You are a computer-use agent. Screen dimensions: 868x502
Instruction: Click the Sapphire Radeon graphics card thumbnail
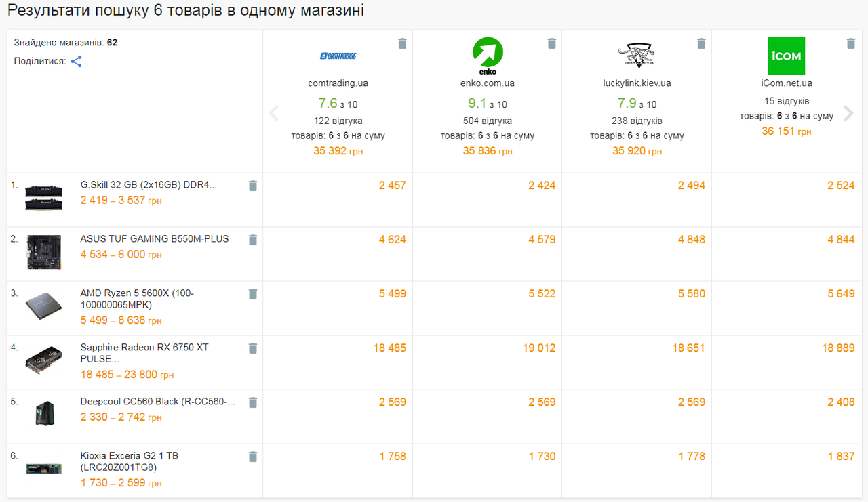(44, 360)
